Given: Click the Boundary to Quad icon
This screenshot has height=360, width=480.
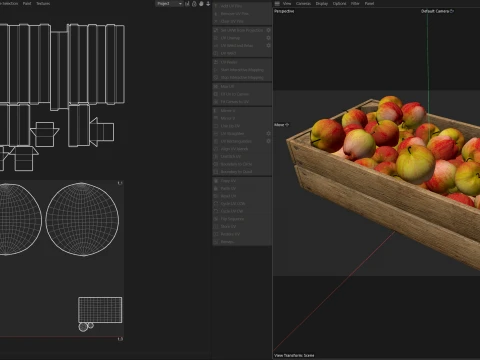Looking at the screenshot, I should click(x=216, y=172).
